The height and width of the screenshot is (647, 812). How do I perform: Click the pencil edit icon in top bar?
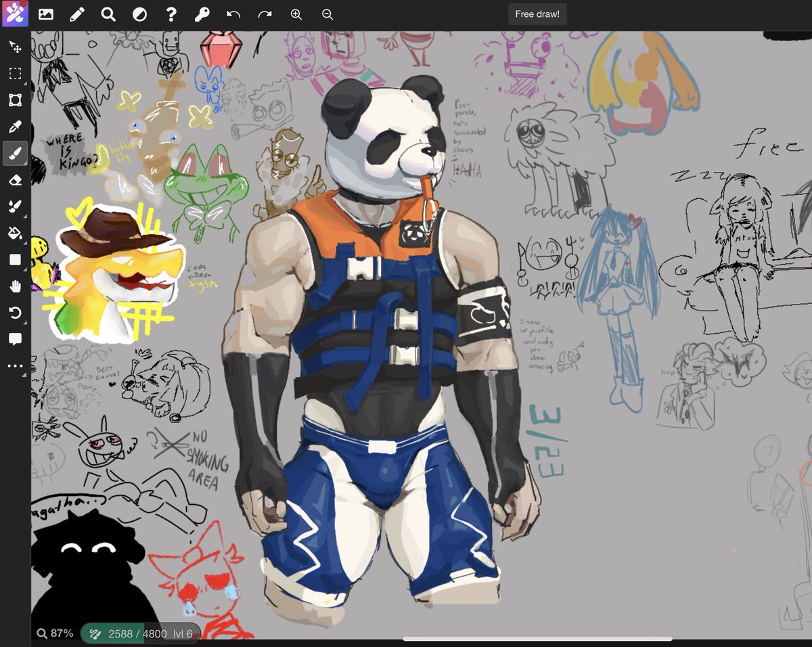[x=77, y=14]
